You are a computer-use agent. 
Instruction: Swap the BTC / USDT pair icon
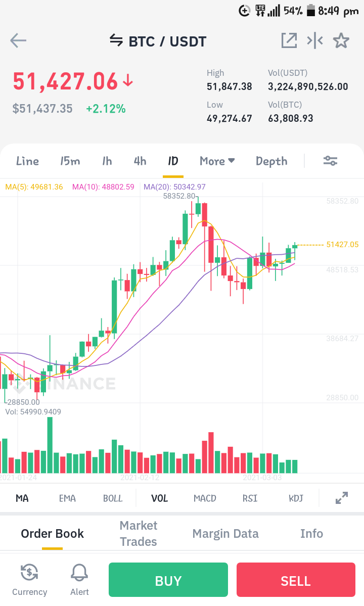(x=116, y=40)
